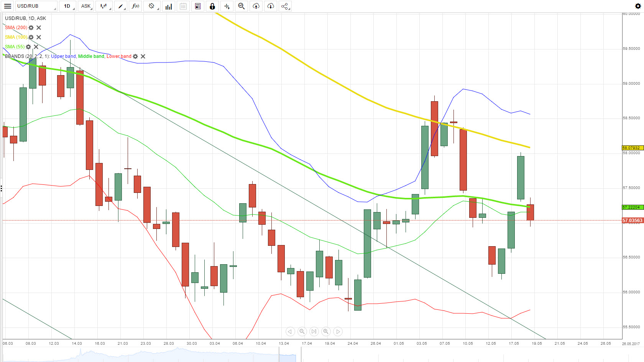The image size is (644, 362).
Task: Open the ASK price type dropdown
Action: [85, 6]
